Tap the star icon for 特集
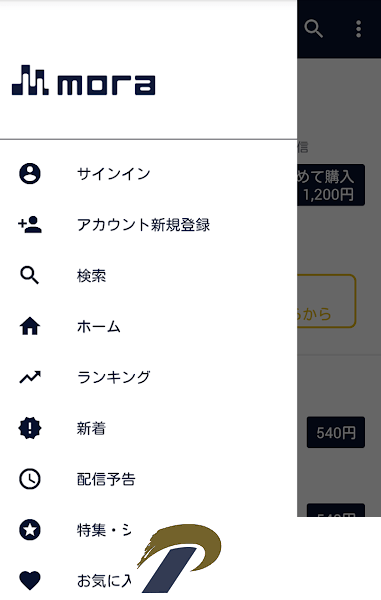The height and width of the screenshot is (600, 381). coord(30,530)
